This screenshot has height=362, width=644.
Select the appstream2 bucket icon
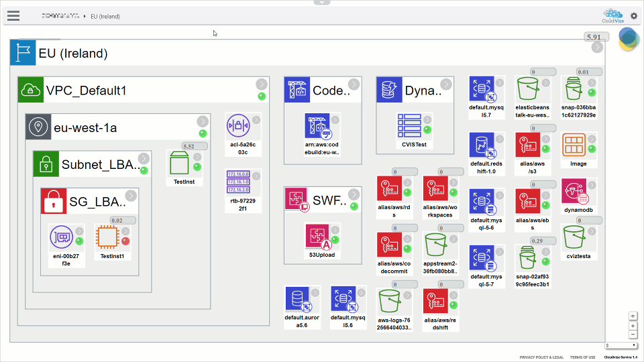tap(435, 245)
